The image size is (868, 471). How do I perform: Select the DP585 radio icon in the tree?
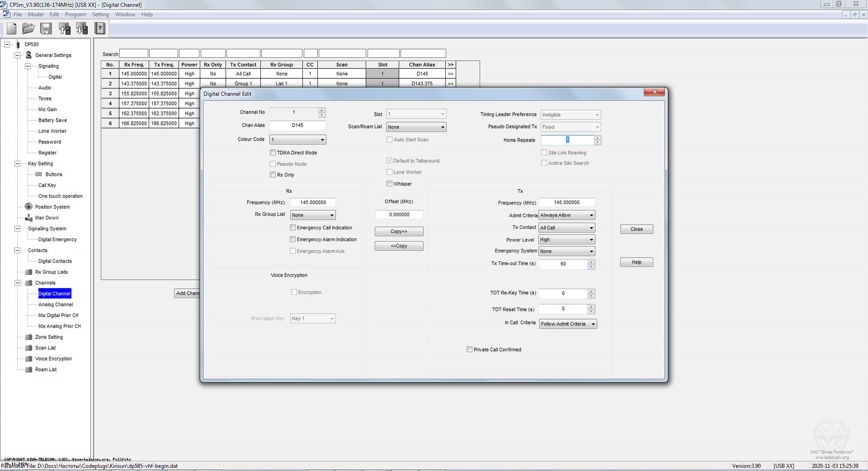(x=18, y=44)
